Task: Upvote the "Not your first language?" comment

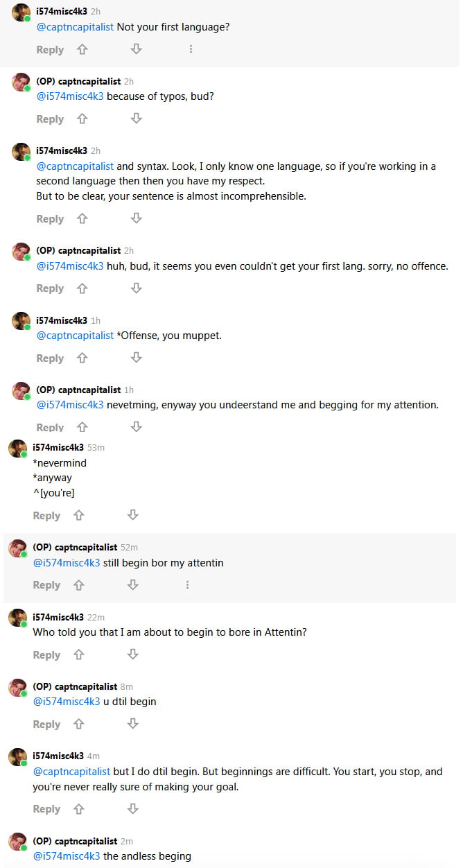Action: tap(82, 49)
